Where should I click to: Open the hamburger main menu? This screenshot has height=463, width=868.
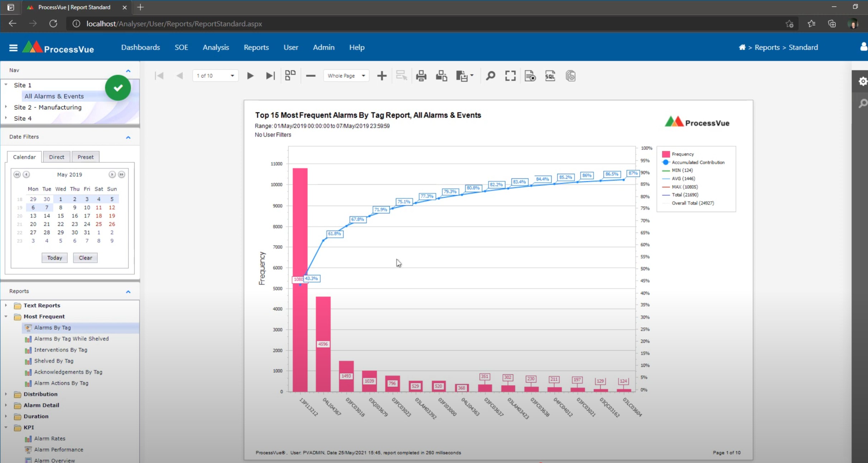(x=13, y=48)
